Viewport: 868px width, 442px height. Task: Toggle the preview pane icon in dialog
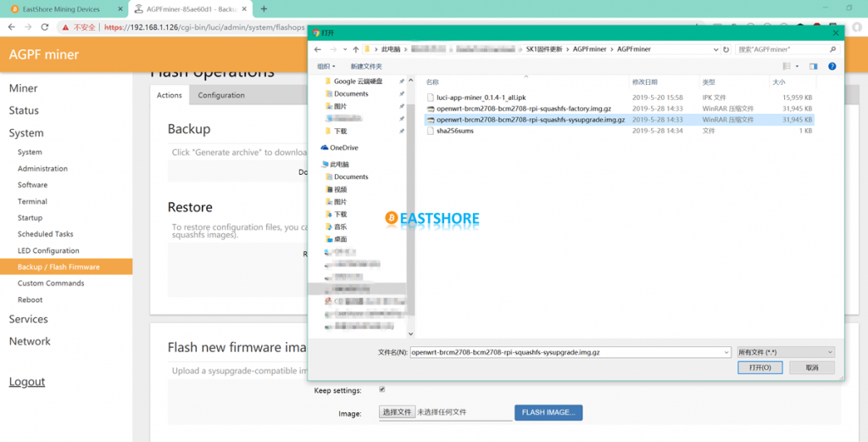814,66
